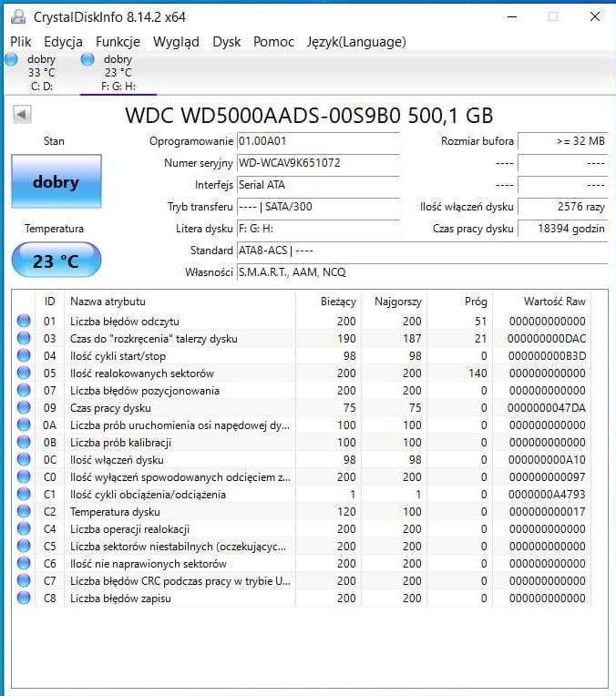Image resolution: width=616 pixels, height=696 pixels.
Task: Click the status orb for attribute 0B
Action: click(x=24, y=442)
